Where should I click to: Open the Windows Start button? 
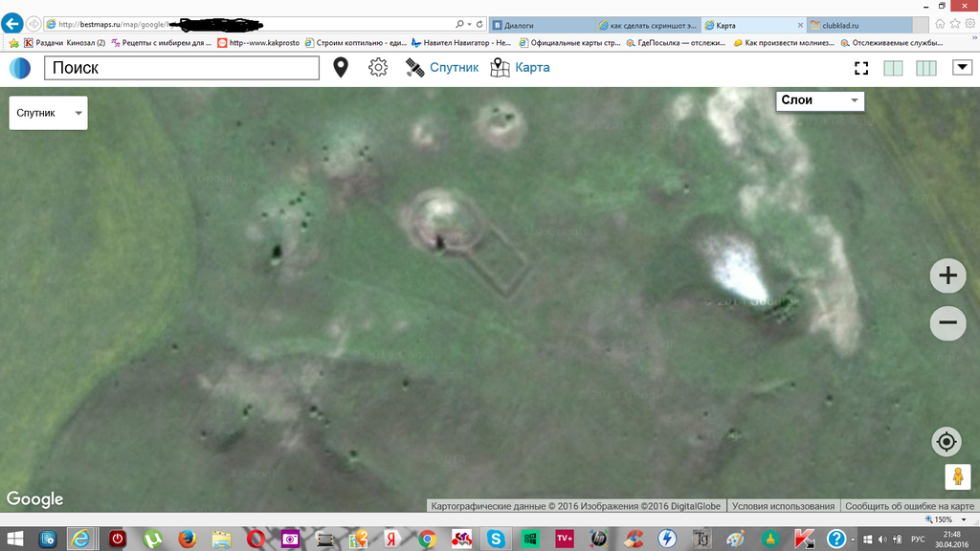point(14,539)
